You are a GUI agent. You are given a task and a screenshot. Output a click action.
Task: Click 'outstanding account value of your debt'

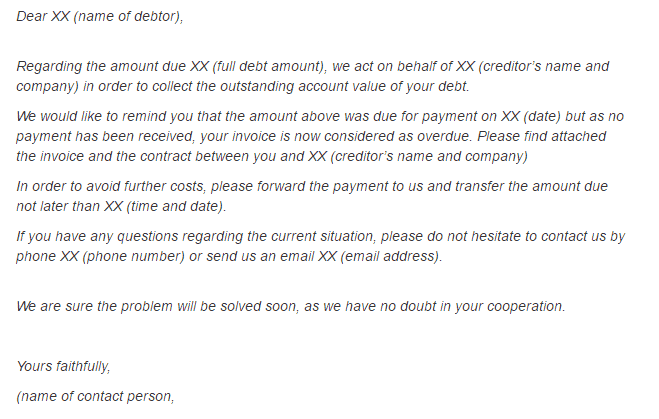(x=345, y=86)
